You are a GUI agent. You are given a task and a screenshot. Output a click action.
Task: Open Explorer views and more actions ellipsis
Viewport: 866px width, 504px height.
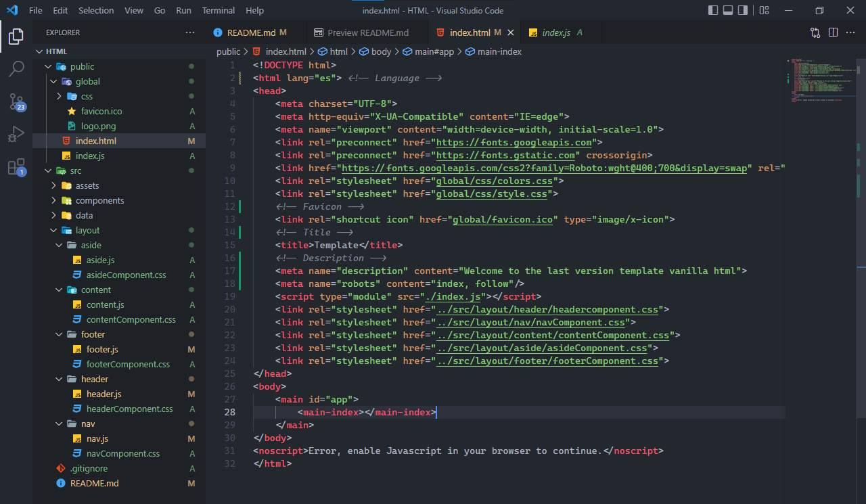(189, 32)
